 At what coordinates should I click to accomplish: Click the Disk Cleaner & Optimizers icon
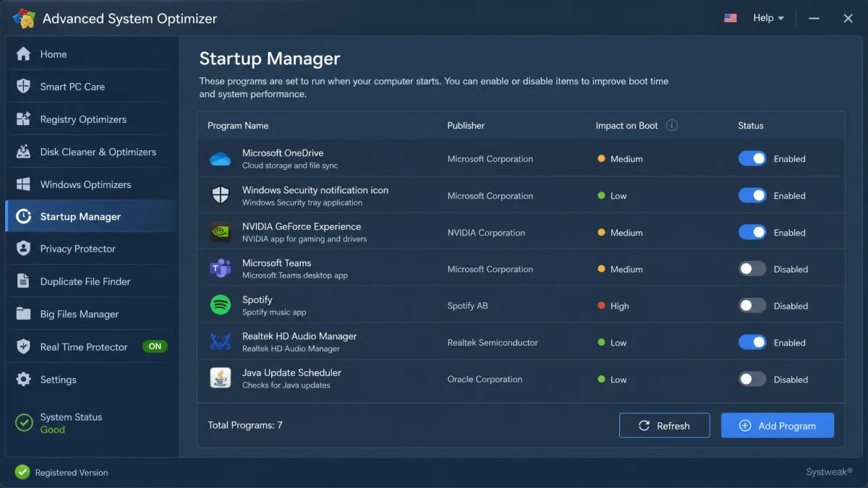point(23,152)
